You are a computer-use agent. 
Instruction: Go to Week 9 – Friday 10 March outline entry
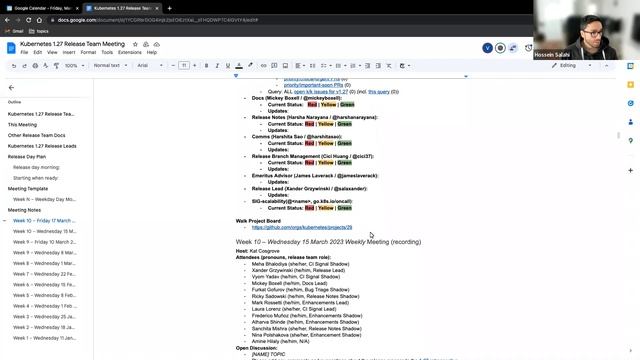click(44, 242)
